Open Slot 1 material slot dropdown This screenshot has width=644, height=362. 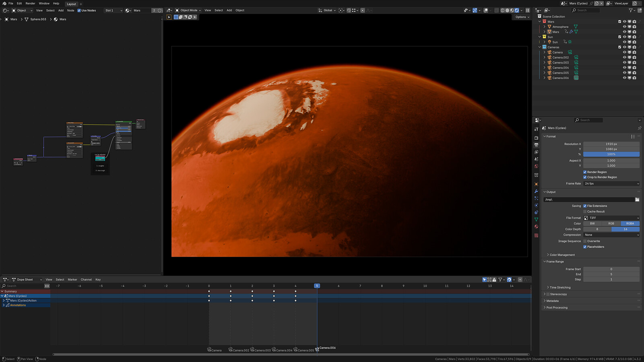113,10
